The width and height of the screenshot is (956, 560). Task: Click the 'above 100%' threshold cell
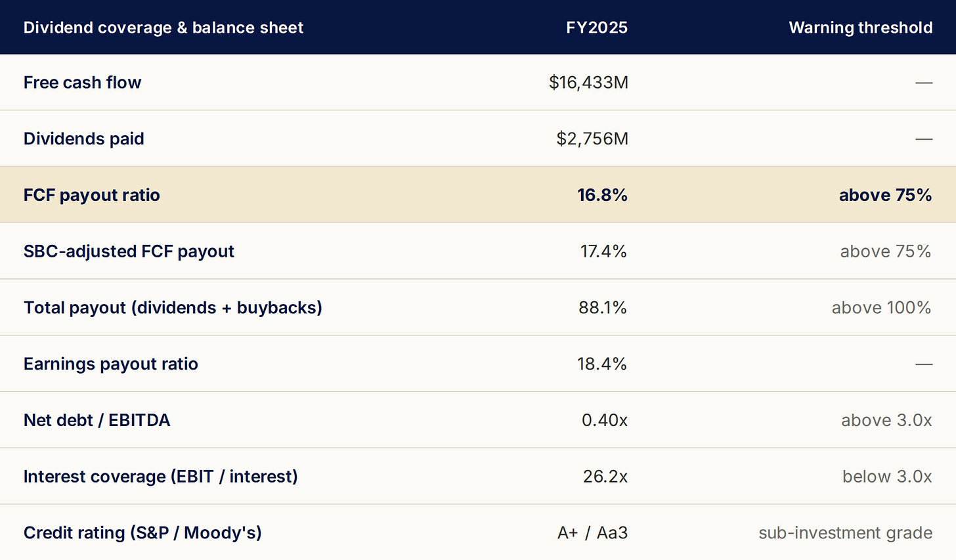point(881,308)
